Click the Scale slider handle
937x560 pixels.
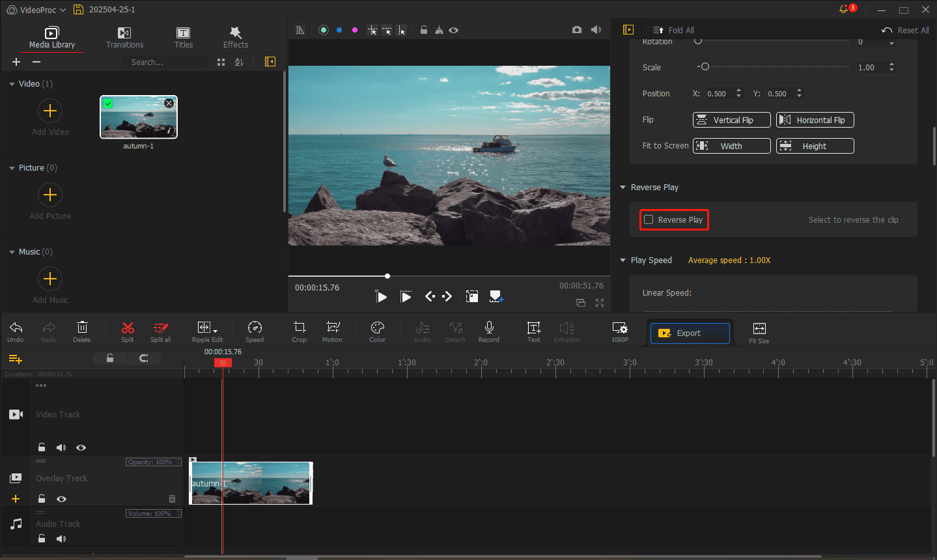pyautogui.click(x=705, y=67)
